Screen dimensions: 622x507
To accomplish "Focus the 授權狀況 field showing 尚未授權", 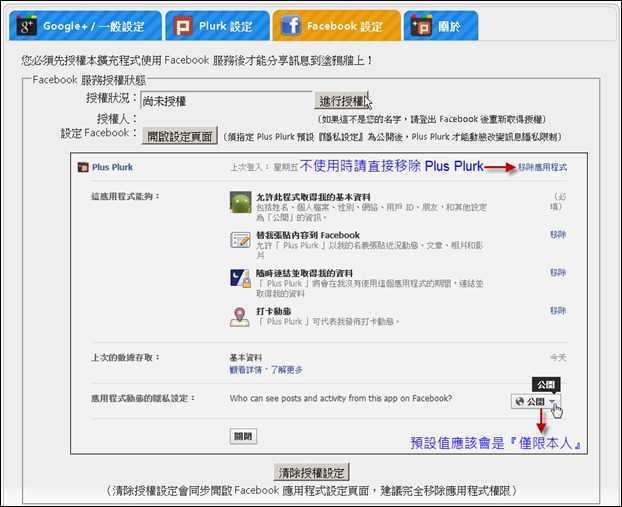I will (x=227, y=101).
